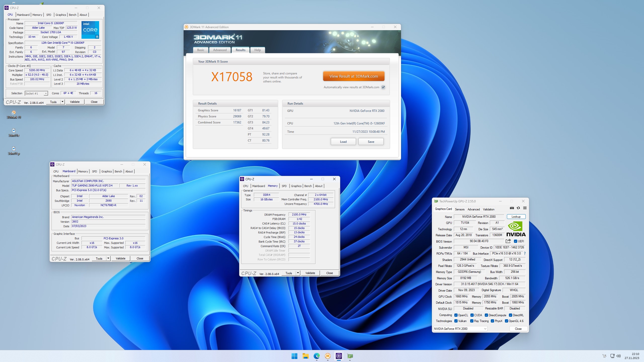The width and height of the screenshot is (644, 362).
Task: Click the Core Speed 5200.00 MHz value
Action: pos(37,70)
